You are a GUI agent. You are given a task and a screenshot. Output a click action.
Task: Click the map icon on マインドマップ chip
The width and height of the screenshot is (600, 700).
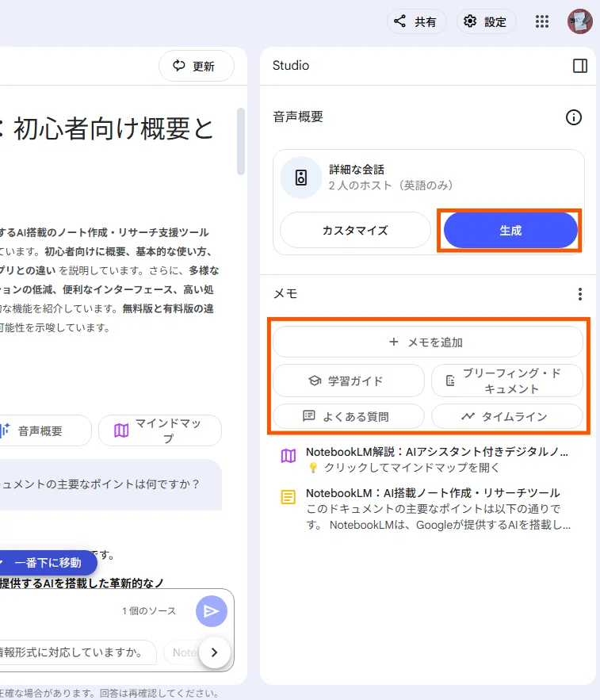coord(121,430)
